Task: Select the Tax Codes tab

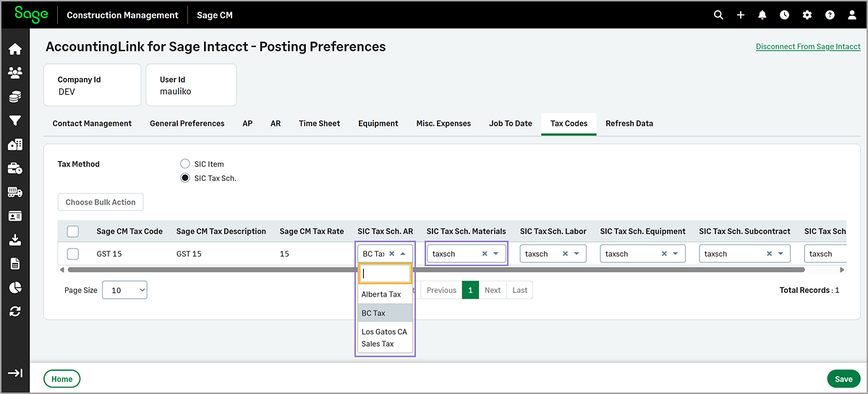Action: (569, 124)
